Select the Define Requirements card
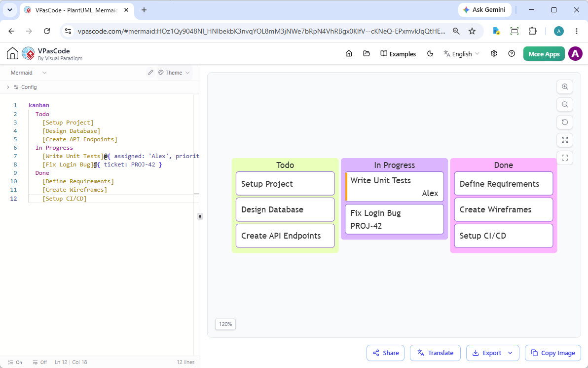Viewport: 588px width, 368px height. [503, 184]
